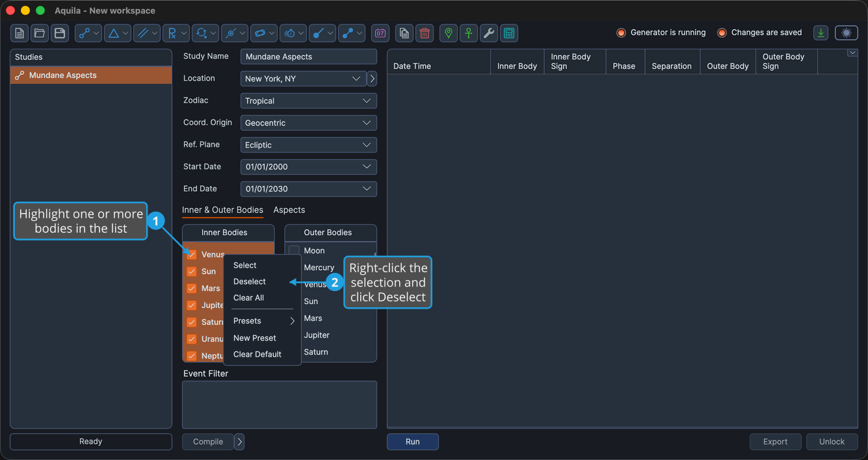Click the teal calculator icon

pos(509,33)
